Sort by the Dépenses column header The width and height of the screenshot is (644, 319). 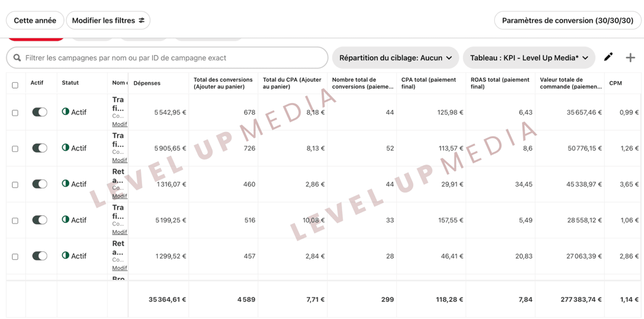pos(147,83)
